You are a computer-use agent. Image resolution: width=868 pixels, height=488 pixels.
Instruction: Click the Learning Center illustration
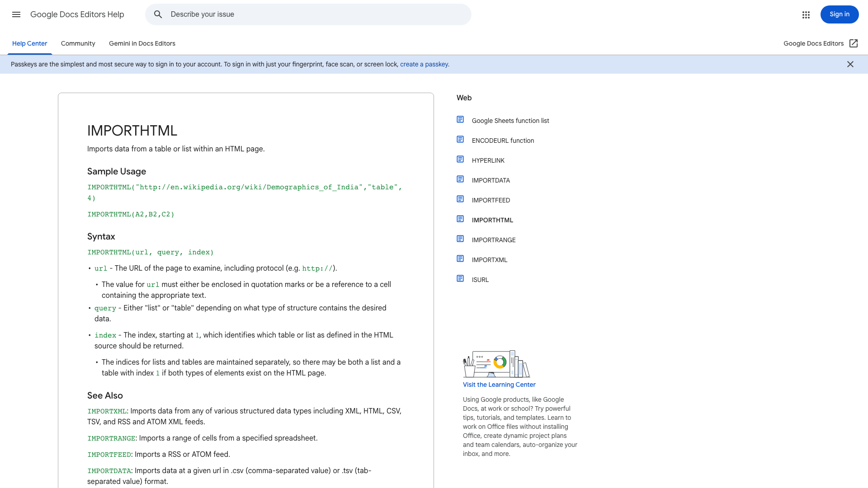496,364
